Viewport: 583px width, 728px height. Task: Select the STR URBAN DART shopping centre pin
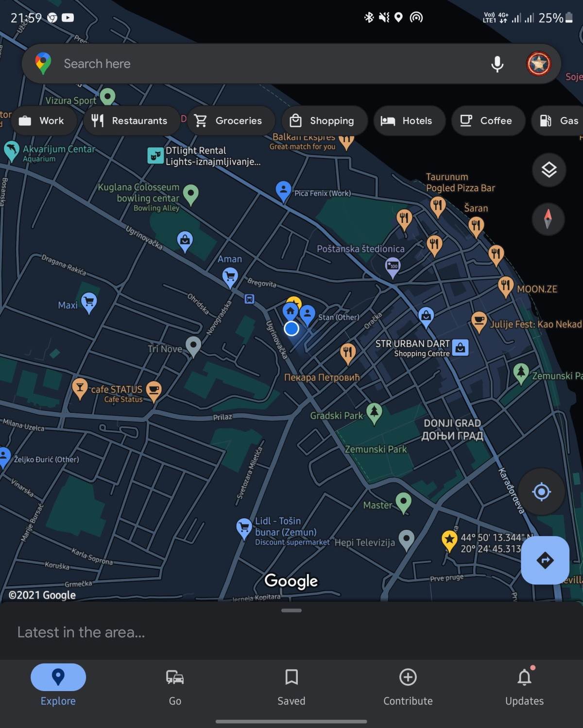coord(460,346)
